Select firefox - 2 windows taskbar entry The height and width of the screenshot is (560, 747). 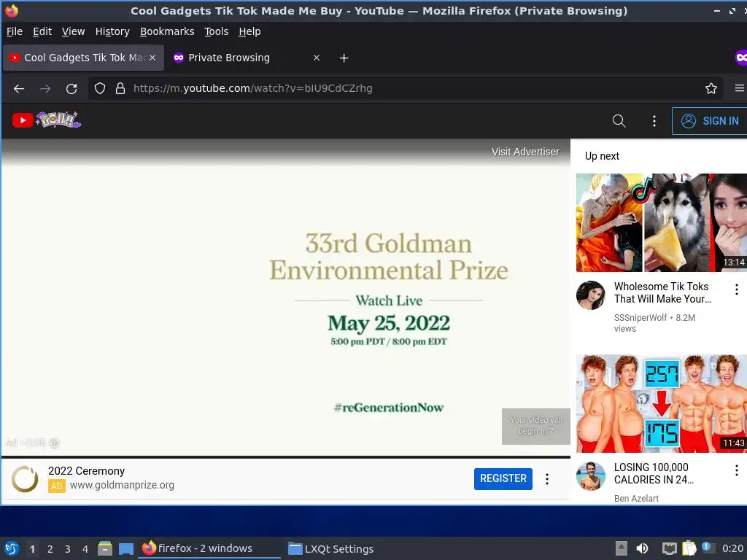209,548
